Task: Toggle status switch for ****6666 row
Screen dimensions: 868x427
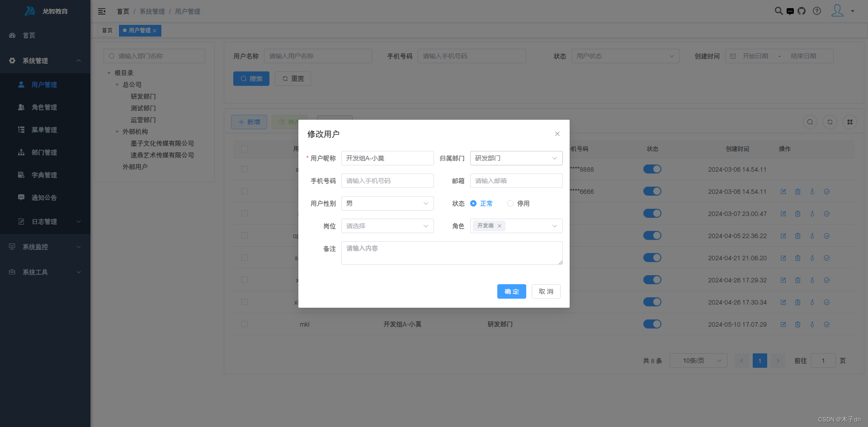Action: [x=652, y=191]
